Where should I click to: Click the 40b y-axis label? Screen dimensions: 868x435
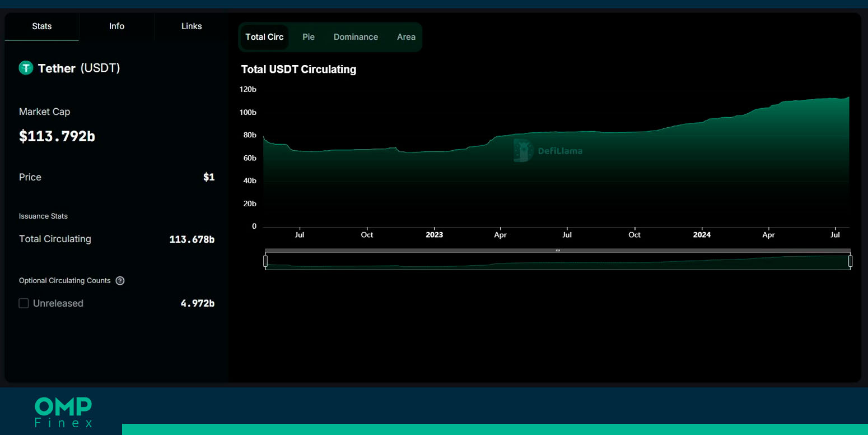point(250,181)
